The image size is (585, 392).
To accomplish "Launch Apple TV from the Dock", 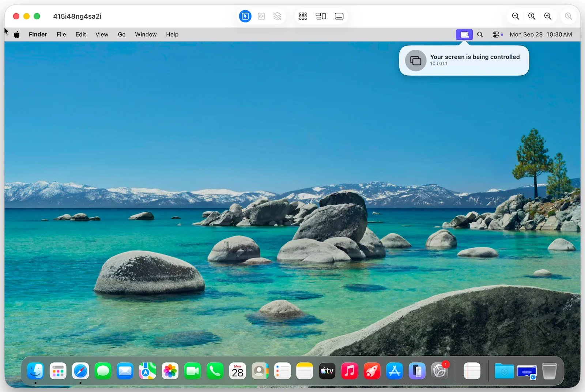I will pyautogui.click(x=327, y=371).
